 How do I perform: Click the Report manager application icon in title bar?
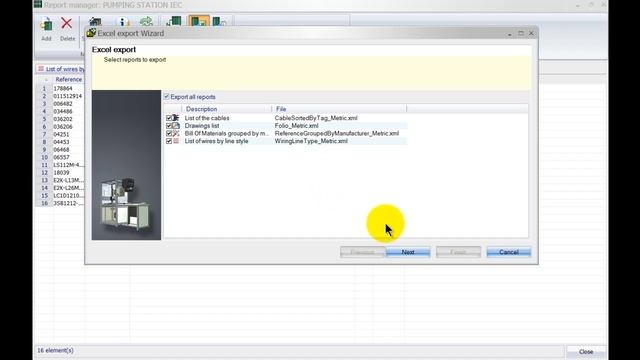click(38, 4)
